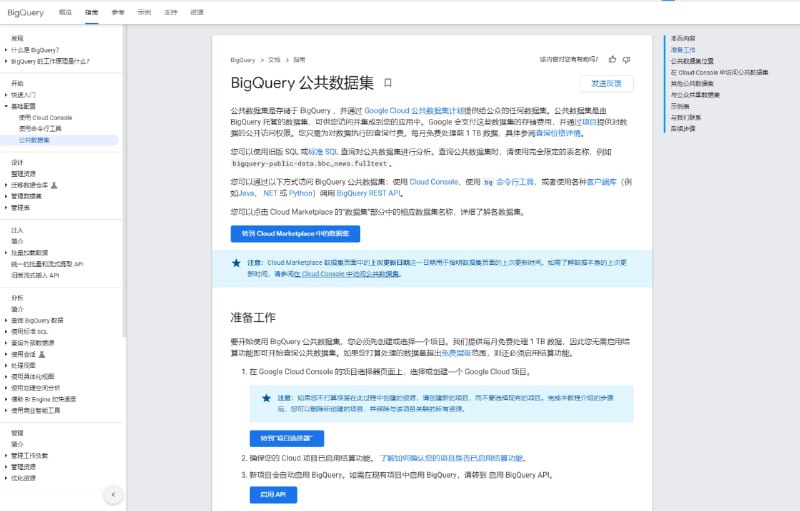Screen dimensions: 800x511
Task: Jump to 公共数据集位置 in page contents
Action: tap(692, 61)
